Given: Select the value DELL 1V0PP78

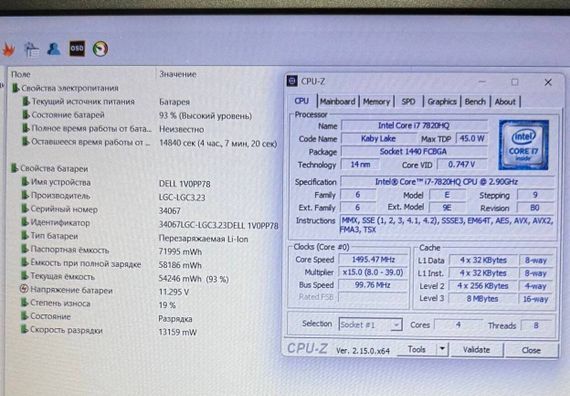Looking at the screenshot, I should [x=185, y=184].
